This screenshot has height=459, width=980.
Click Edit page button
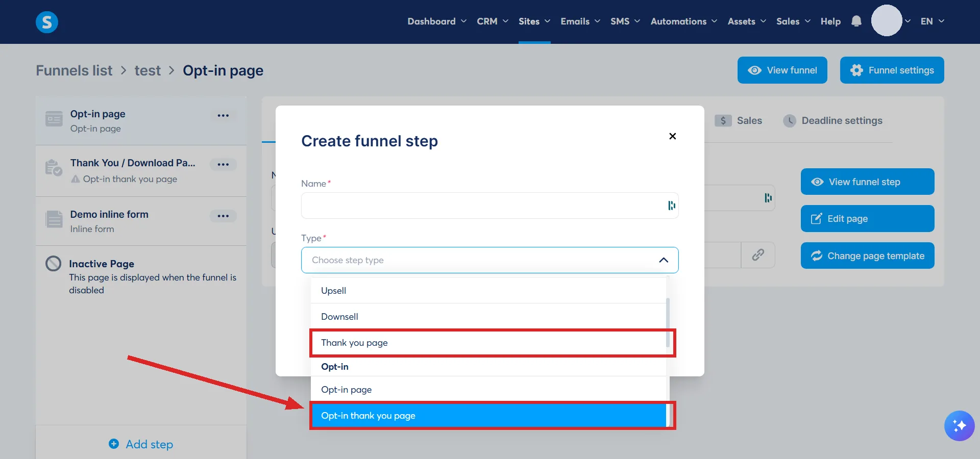coord(867,218)
